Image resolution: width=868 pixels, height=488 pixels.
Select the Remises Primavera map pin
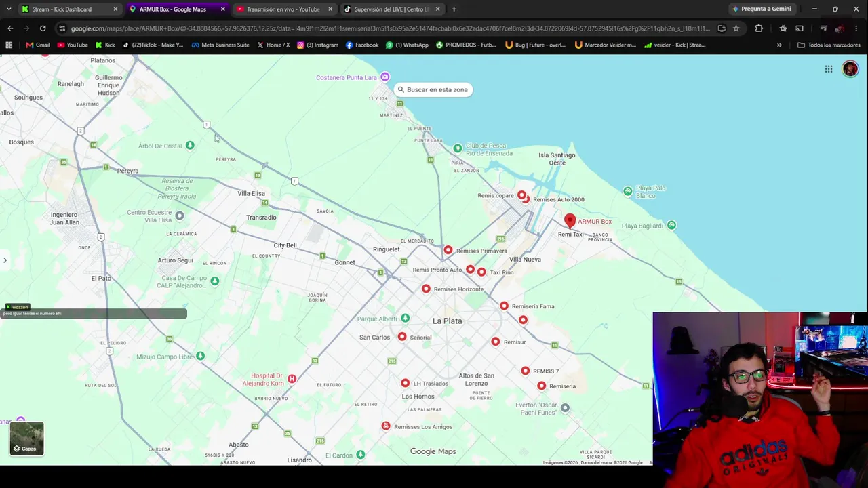[x=448, y=250]
